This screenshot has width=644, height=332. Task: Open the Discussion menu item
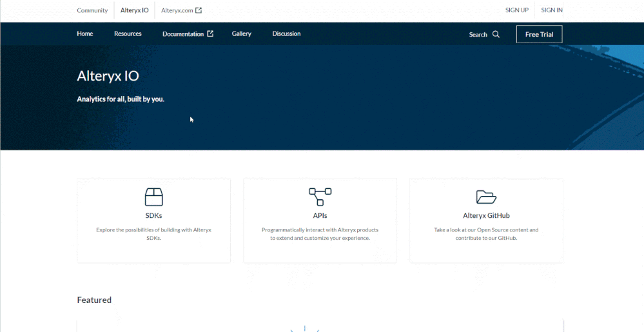286,34
